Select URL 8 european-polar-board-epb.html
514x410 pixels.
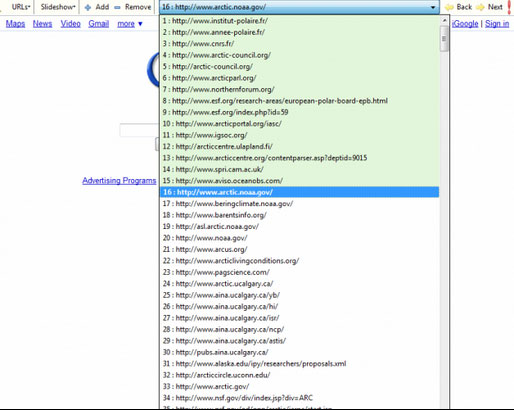299,101
